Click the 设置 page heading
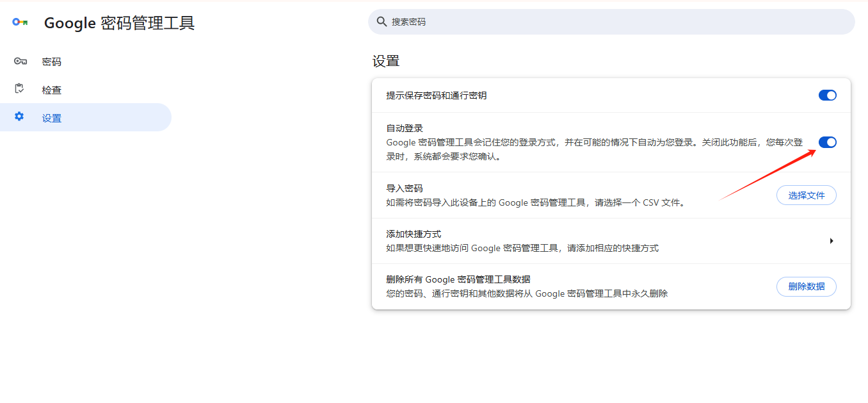The width and height of the screenshot is (868, 403). click(386, 62)
